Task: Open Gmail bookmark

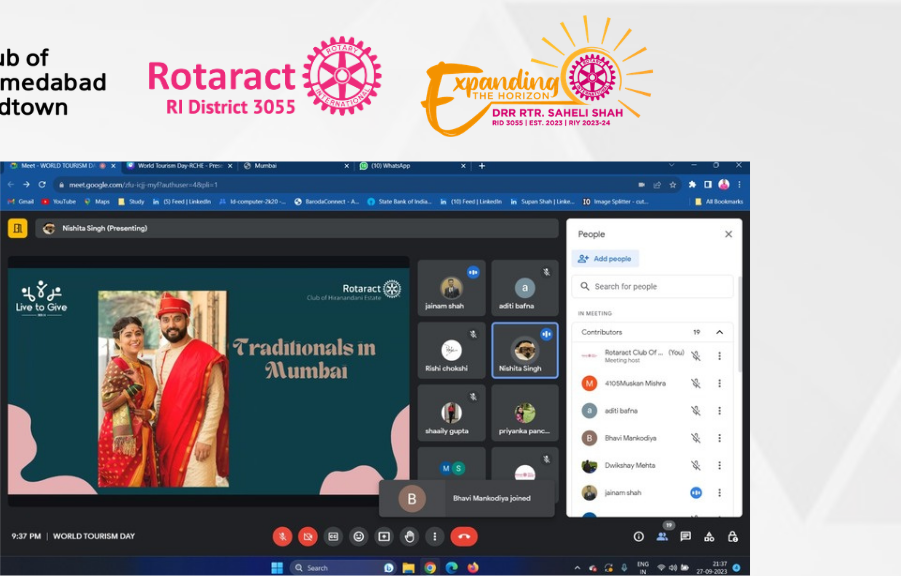Action: [21, 202]
